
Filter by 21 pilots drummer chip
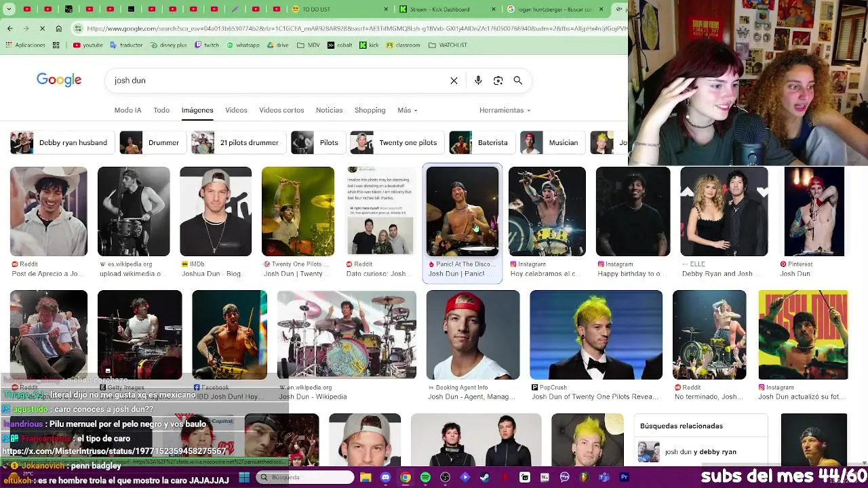[x=237, y=143]
